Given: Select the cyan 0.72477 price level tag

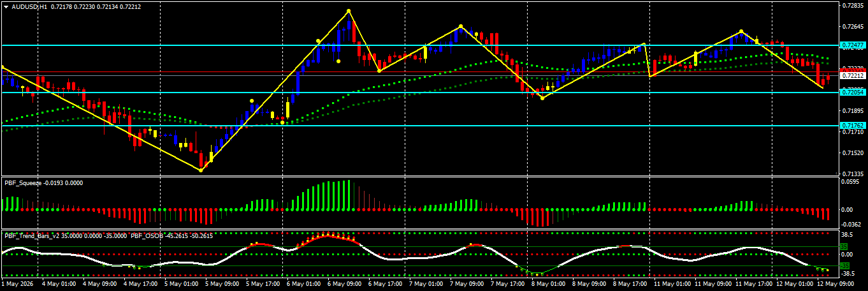Looking at the screenshot, I should click(x=853, y=45).
